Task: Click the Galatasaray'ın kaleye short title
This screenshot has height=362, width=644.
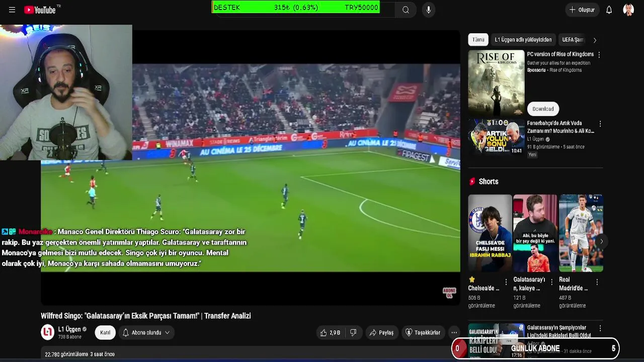Action: [529, 284]
